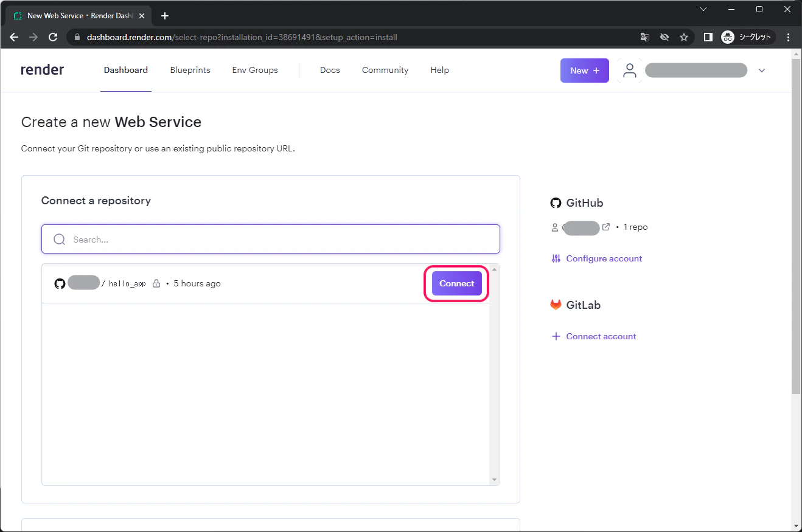
Task: Focus the repository Search field
Action: (x=271, y=239)
